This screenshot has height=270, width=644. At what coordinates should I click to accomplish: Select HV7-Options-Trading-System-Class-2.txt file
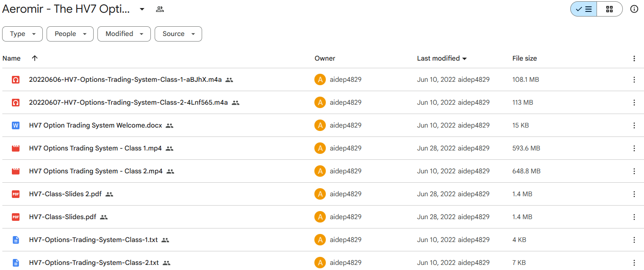click(94, 263)
